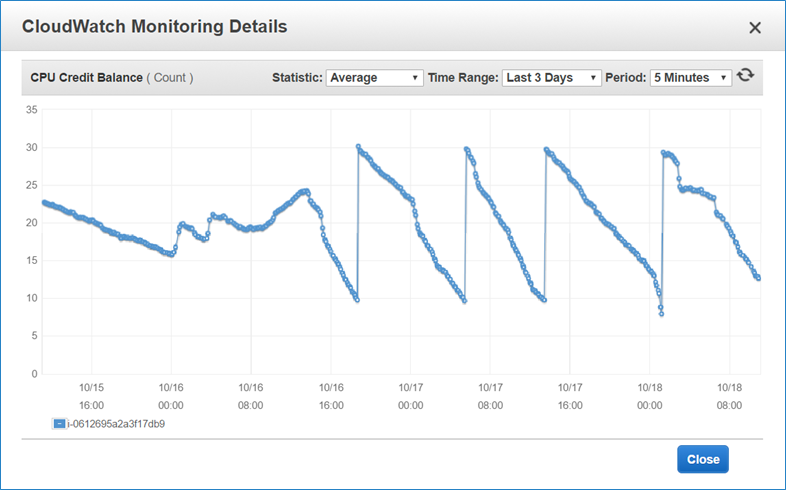The image size is (786, 490).
Task: Refresh the CloudWatch graph
Action: point(745,75)
